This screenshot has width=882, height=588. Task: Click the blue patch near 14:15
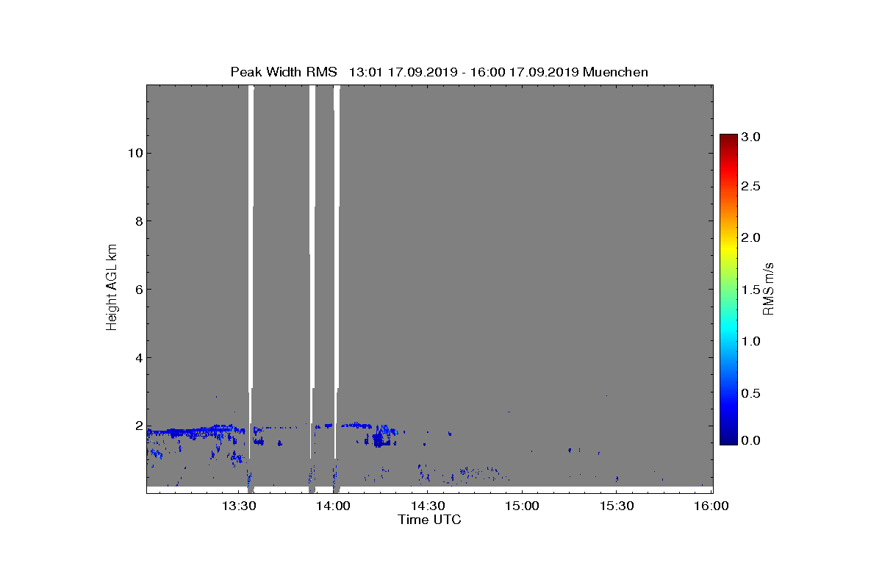pos(379,438)
